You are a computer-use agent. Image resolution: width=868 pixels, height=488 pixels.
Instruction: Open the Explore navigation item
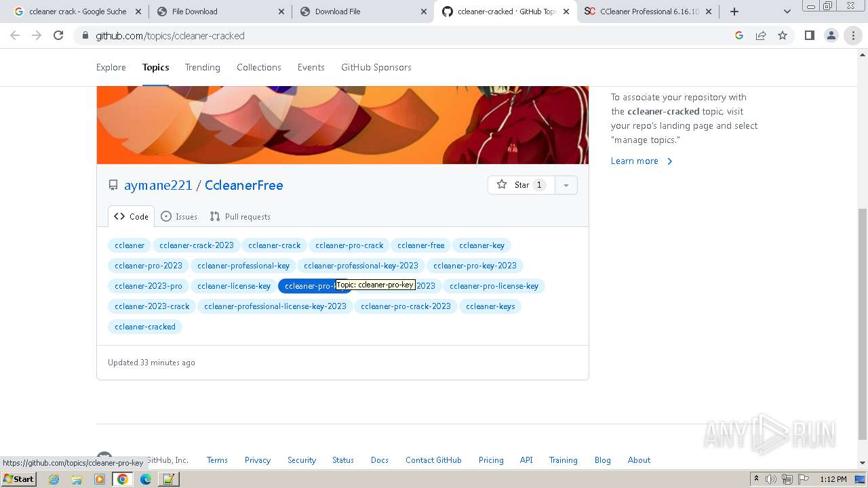[111, 67]
